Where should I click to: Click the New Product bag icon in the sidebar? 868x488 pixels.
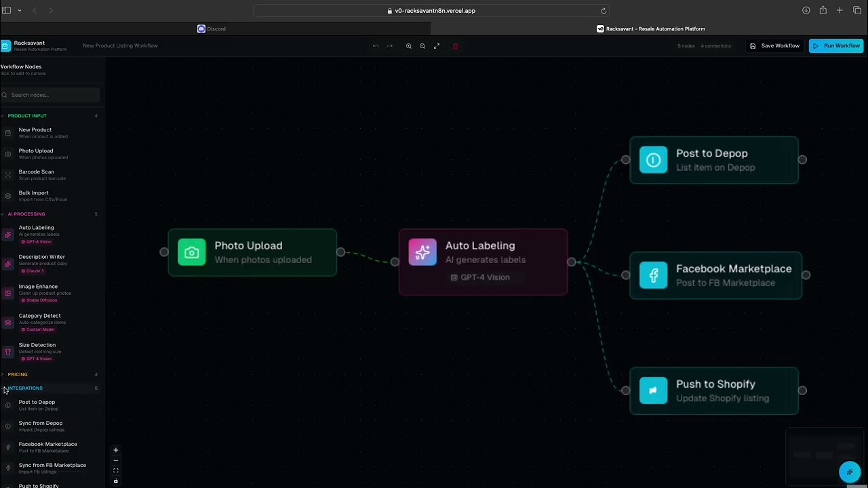(x=8, y=133)
